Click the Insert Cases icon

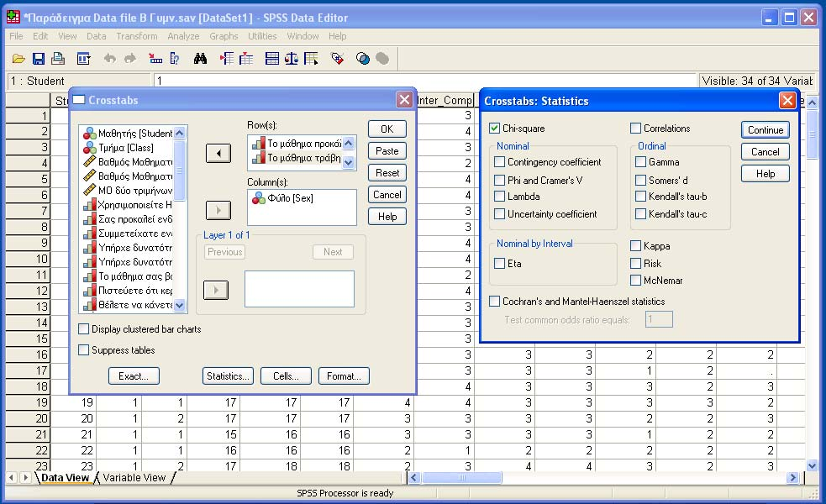[x=227, y=59]
